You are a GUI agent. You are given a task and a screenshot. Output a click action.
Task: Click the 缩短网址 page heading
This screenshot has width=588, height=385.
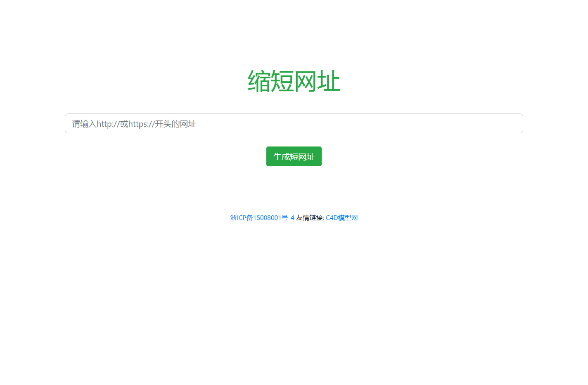294,81
